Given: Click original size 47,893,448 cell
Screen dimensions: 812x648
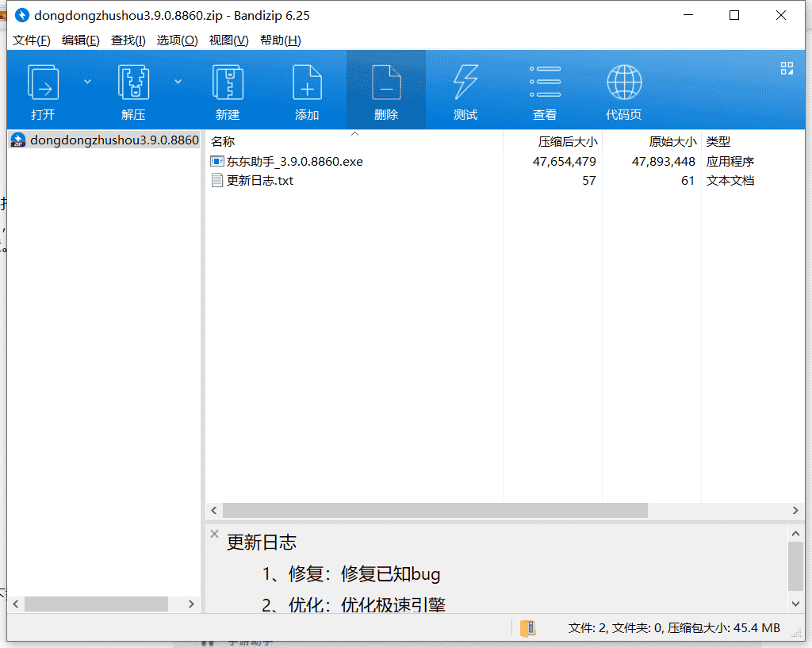Looking at the screenshot, I should [664, 162].
